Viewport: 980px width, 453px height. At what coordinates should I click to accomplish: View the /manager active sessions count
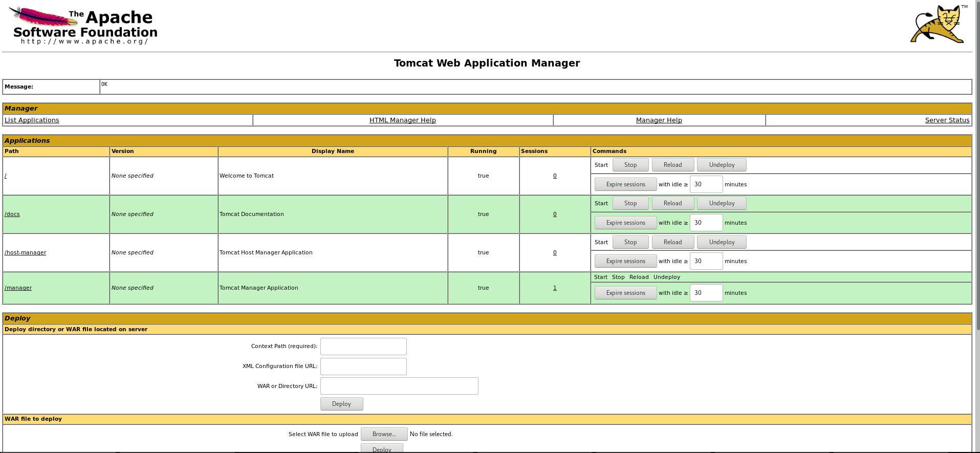555,288
